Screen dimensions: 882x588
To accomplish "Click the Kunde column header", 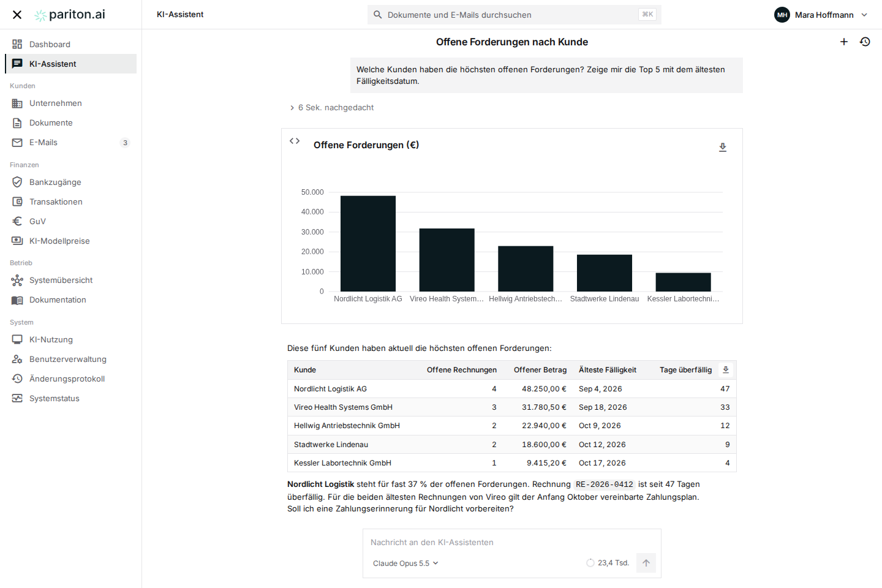I will click(x=305, y=370).
